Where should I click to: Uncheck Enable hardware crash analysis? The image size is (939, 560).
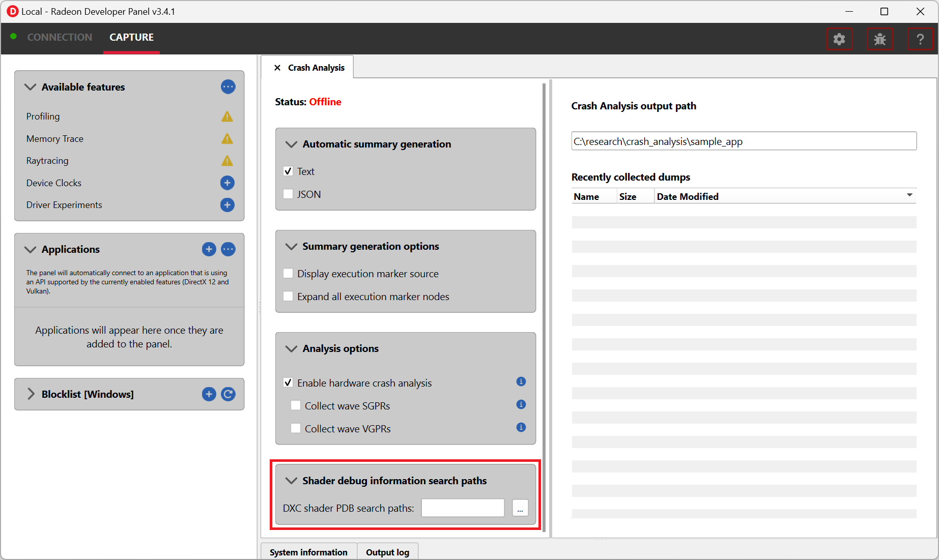[288, 383]
